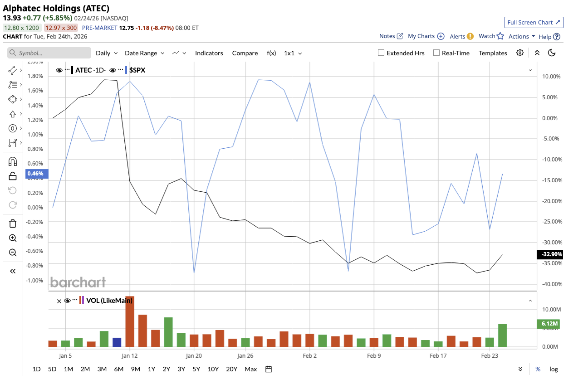Select the 10Y time range
This screenshot has height=389, width=588.
[213, 369]
